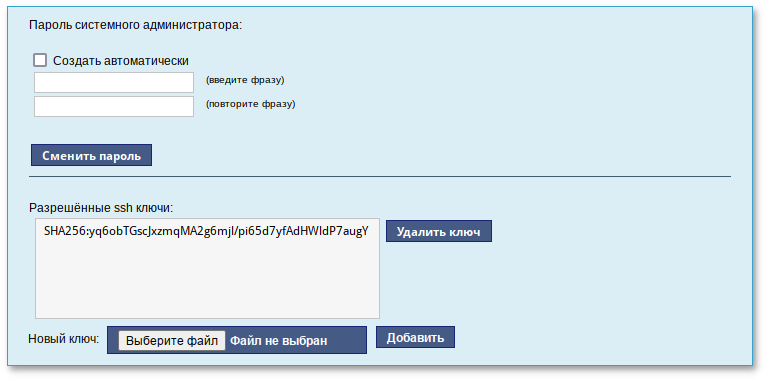Screen dimensions: 766x380
Task: Enable the 'Создать автоматически' checkbox
Action: [40, 61]
